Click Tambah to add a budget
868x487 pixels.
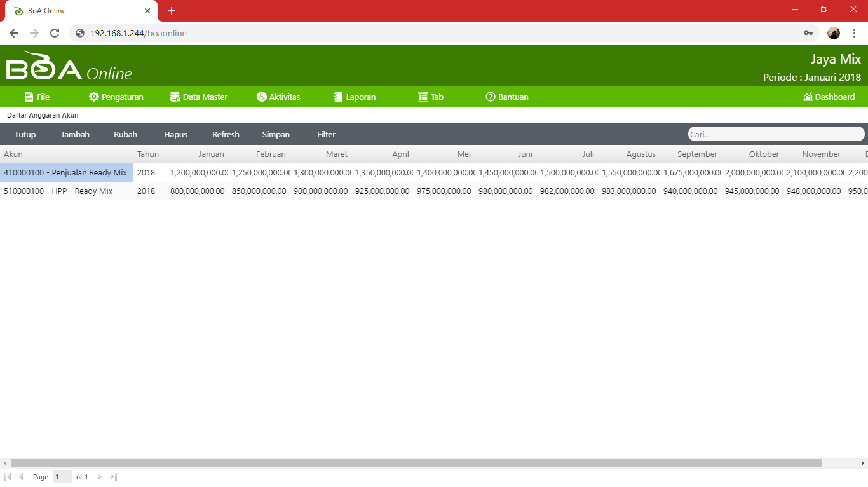pos(75,134)
